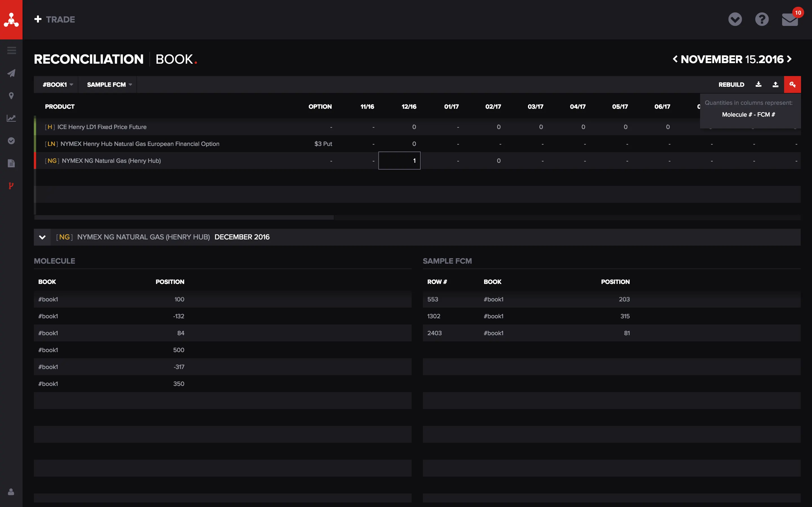812x507 pixels.
Task: Click the paper plane sidebar icon
Action: [11, 73]
